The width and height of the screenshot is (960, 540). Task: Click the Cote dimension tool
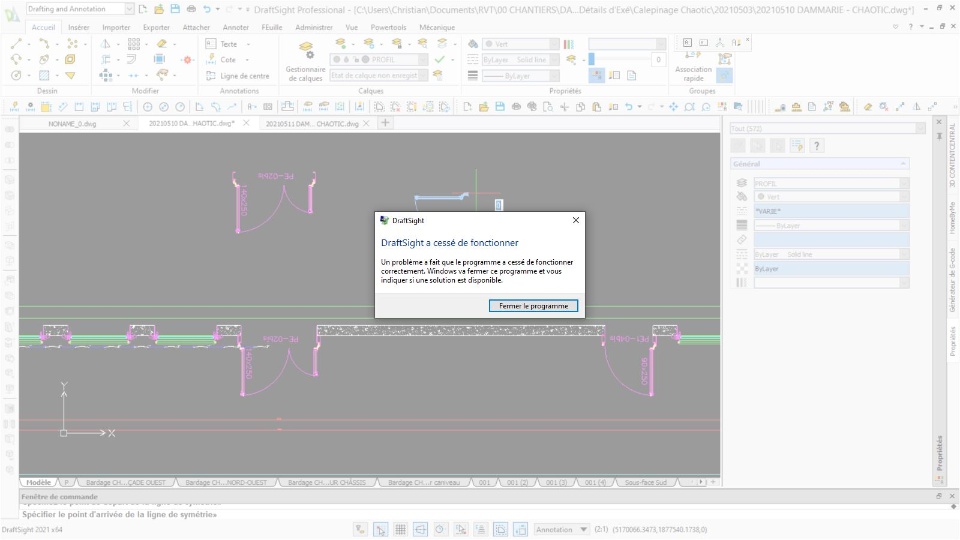[221, 59]
